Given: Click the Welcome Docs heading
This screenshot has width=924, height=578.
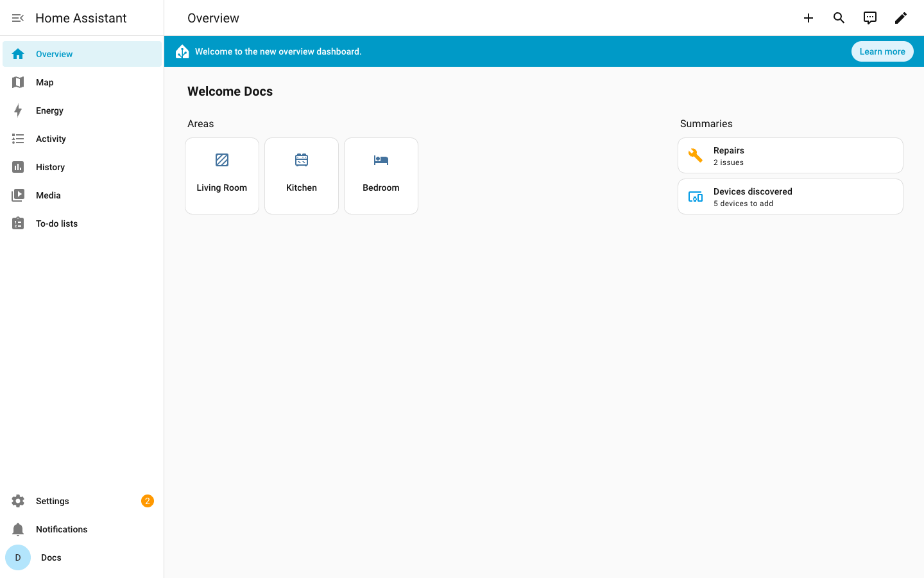Looking at the screenshot, I should coord(230,91).
